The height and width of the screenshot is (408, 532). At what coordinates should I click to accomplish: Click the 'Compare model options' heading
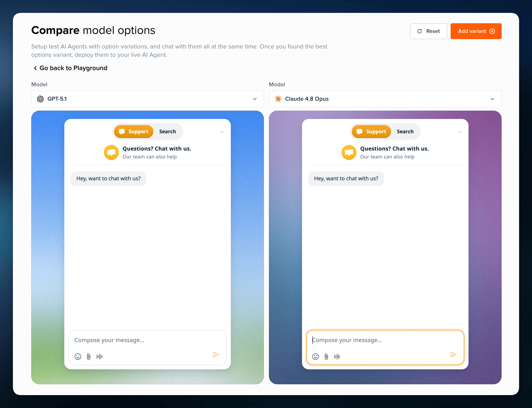(x=93, y=30)
